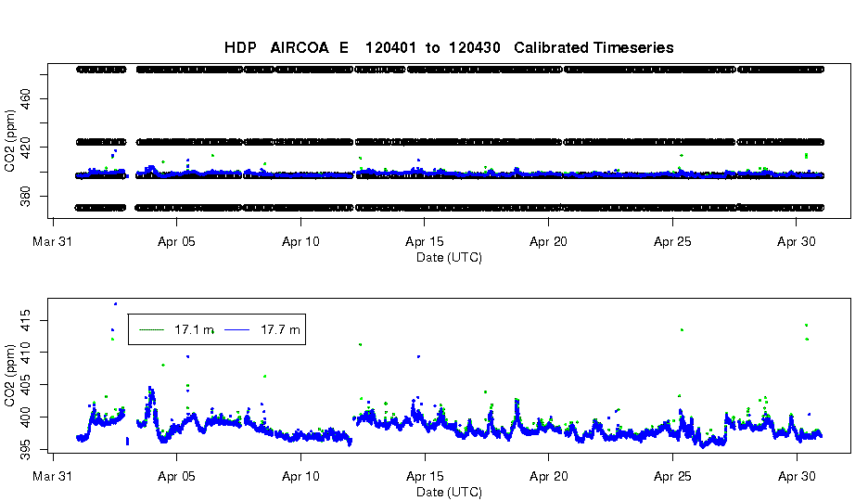The width and height of the screenshot is (868, 501).
Task: Click the chart title 'HDP AIRCOA E 120401 to 120430'
Action: tap(362, 47)
